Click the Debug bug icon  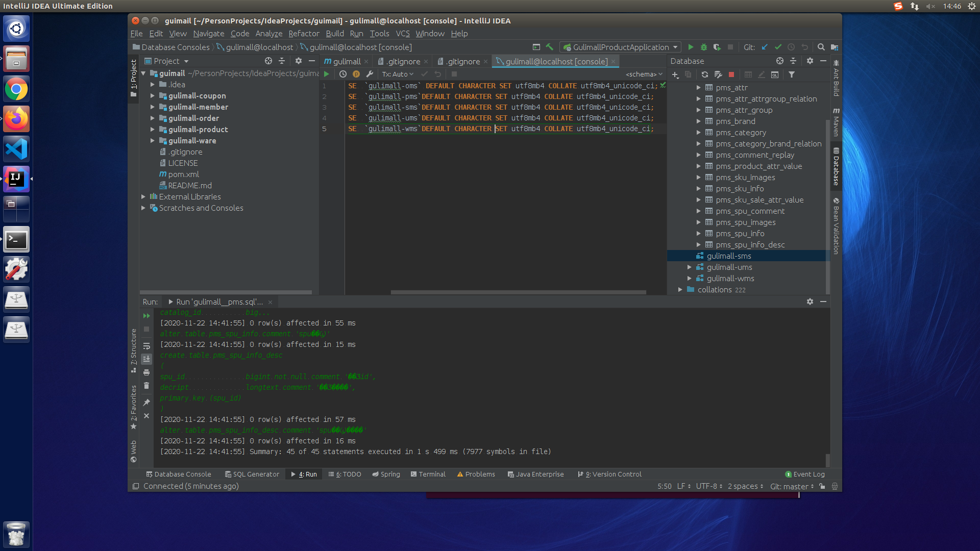(x=704, y=47)
